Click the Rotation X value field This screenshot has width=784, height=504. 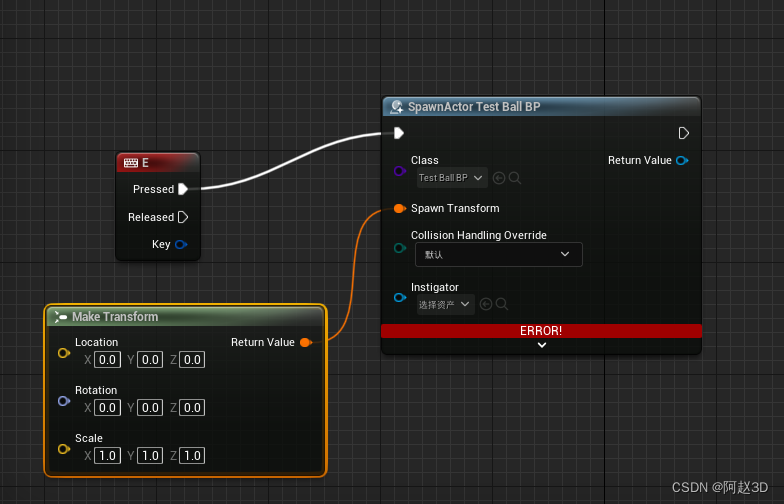click(x=108, y=408)
